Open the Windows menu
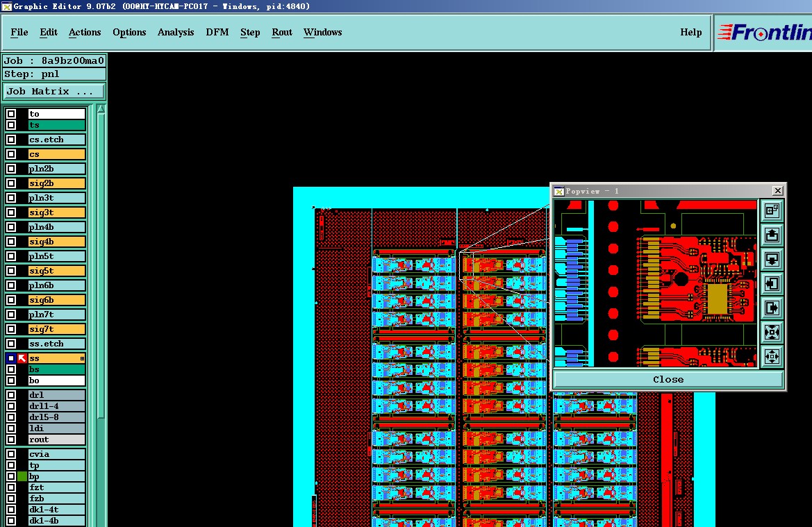Viewport: 812px width, 527px height. pos(322,32)
